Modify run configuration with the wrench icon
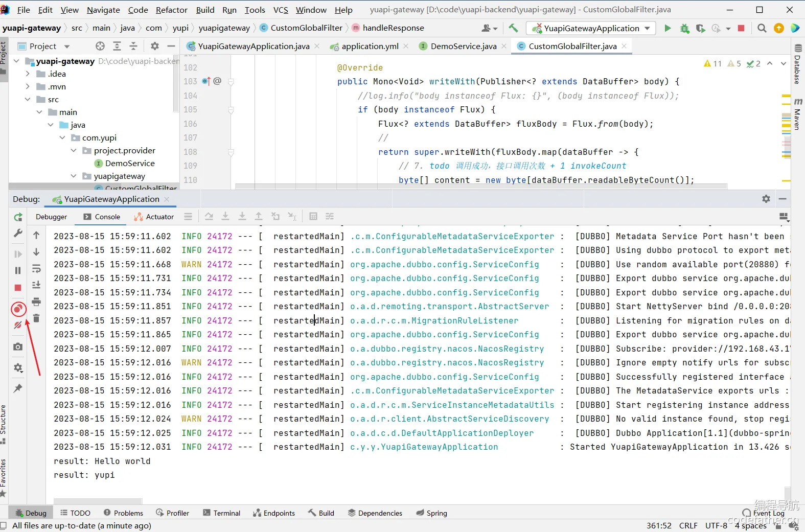805x532 pixels. [18, 233]
